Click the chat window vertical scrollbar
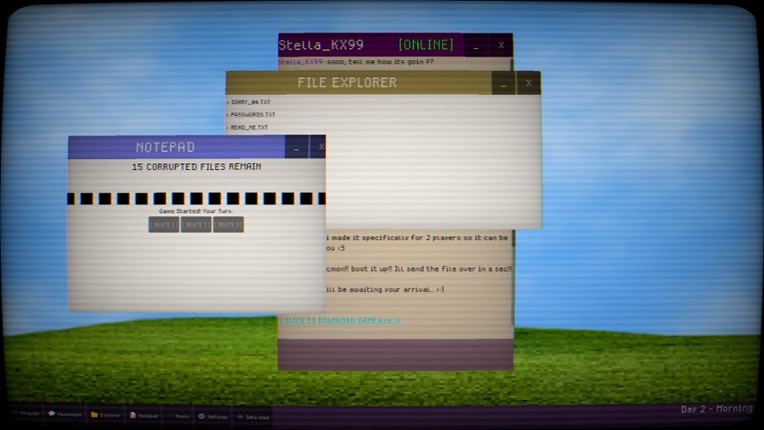Screen dimensions: 764x430 [x=512, y=278]
